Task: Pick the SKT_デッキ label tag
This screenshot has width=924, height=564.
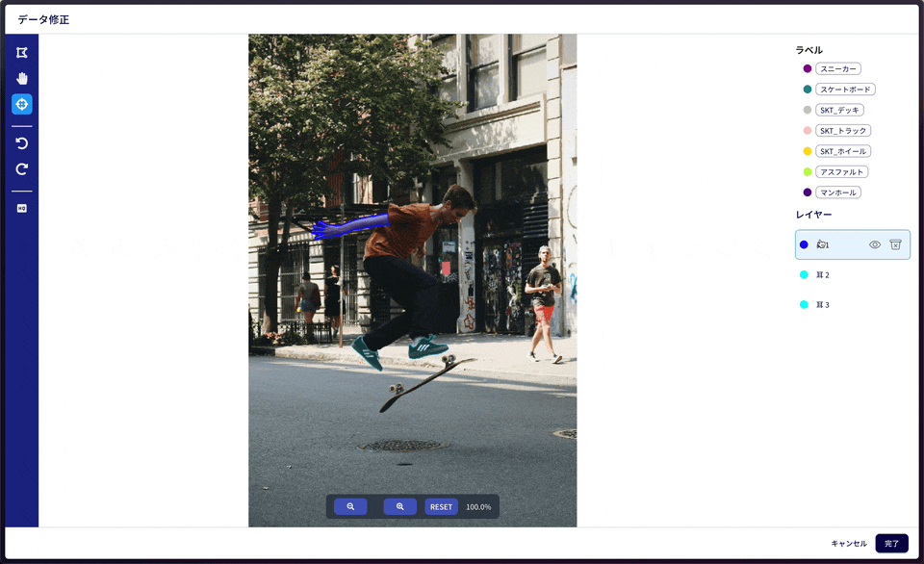Action: (839, 110)
